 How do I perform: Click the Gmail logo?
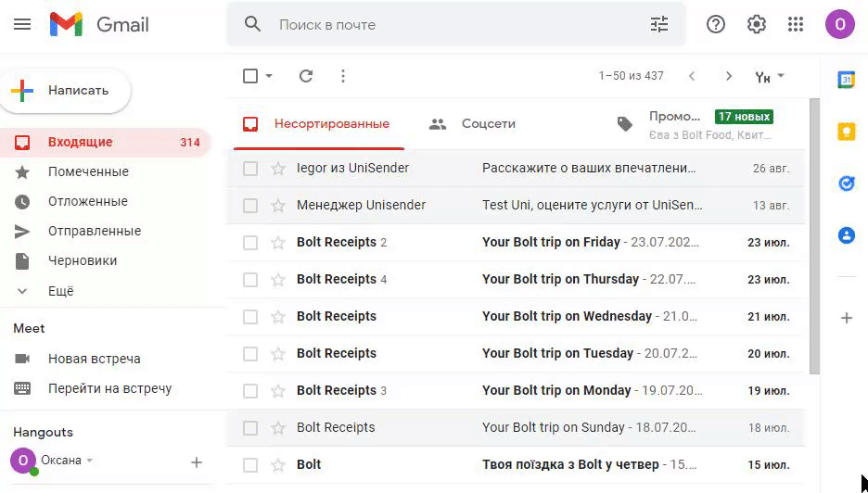click(x=99, y=24)
